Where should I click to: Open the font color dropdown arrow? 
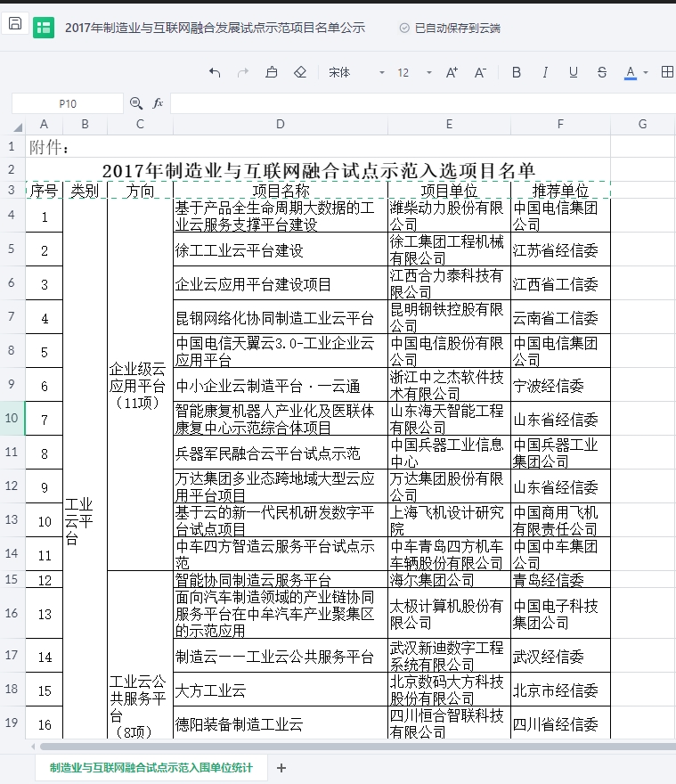[646, 73]
